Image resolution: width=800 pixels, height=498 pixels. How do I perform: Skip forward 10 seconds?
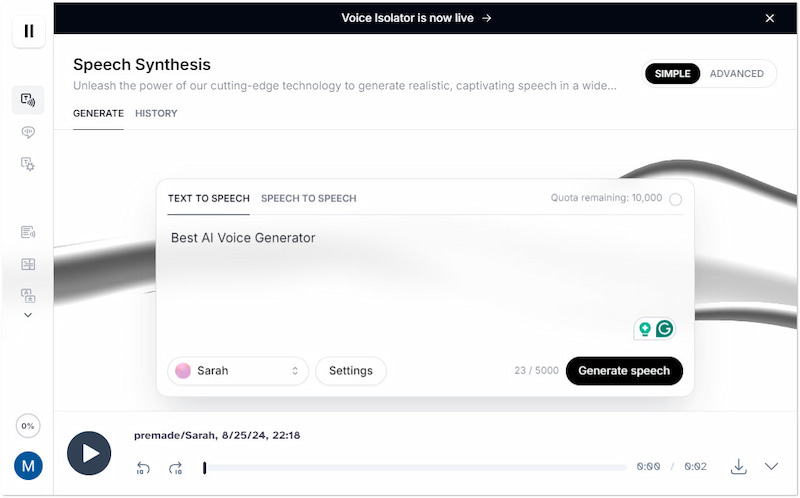(176, 467)
